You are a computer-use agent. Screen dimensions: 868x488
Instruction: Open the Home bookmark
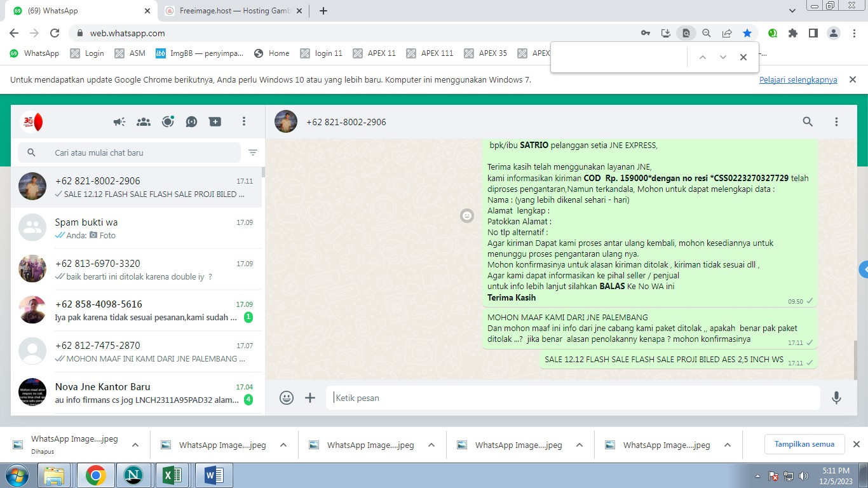(x=272, y=53)
